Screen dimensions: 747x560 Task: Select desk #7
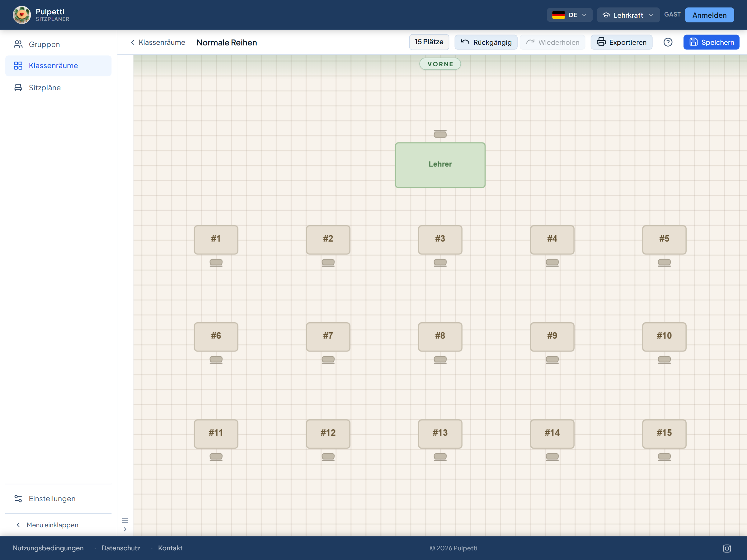tap(328, 337)
